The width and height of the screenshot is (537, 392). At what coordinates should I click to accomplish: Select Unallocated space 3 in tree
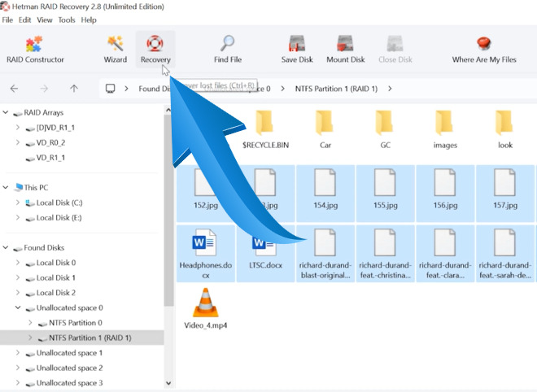69,383
